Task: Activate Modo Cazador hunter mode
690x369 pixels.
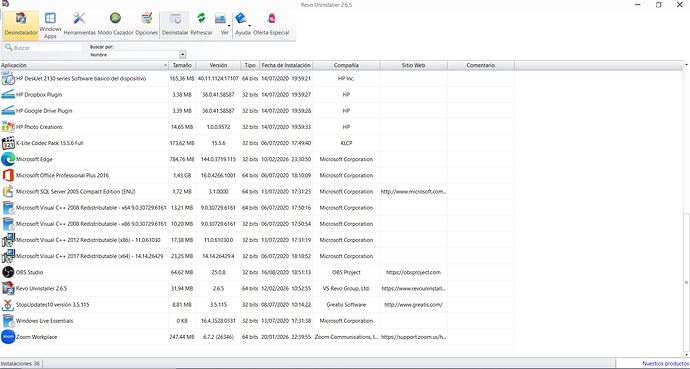Action: click(x=115, y=25)
